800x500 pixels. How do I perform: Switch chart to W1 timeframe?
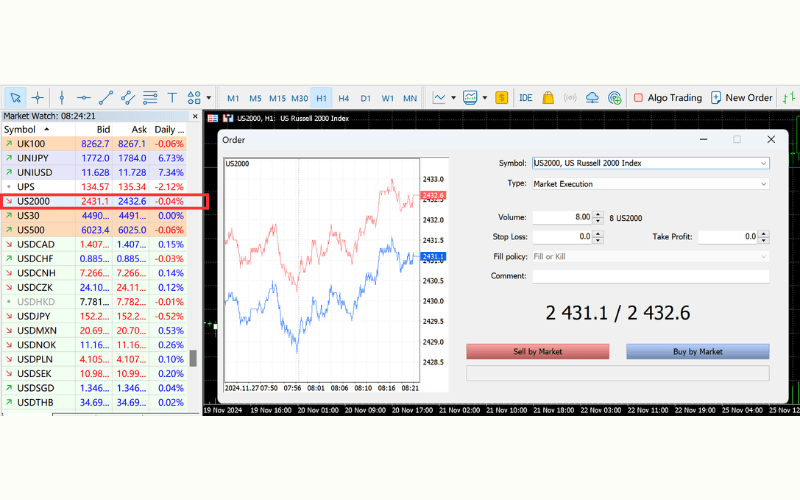pyautogui.click(x=388, y=98)
